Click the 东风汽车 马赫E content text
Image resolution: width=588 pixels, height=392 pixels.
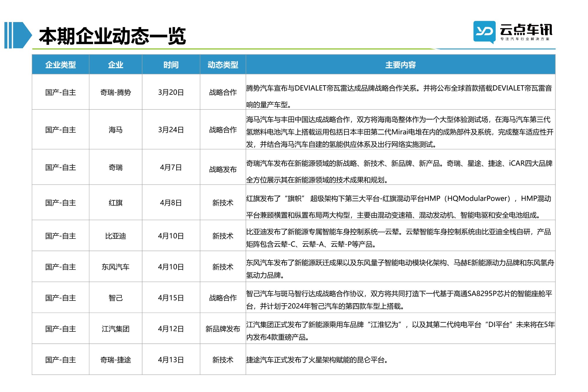[x=400, y=269]
